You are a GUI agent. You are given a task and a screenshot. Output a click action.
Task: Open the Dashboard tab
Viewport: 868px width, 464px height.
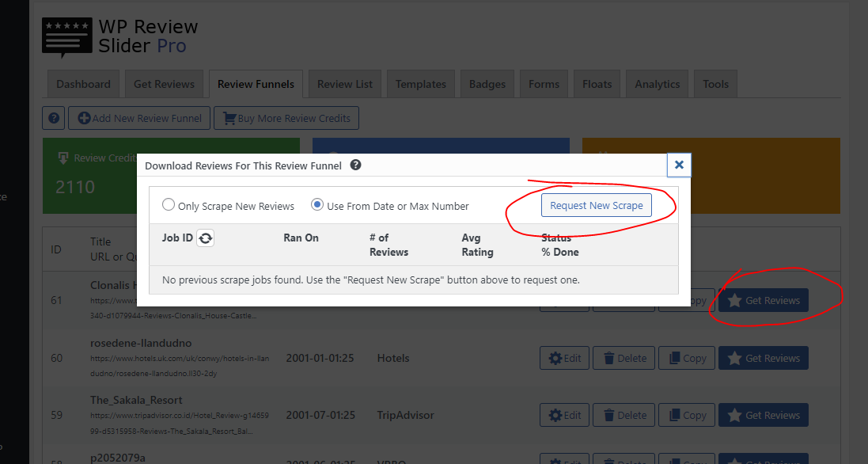pos(83,84)
